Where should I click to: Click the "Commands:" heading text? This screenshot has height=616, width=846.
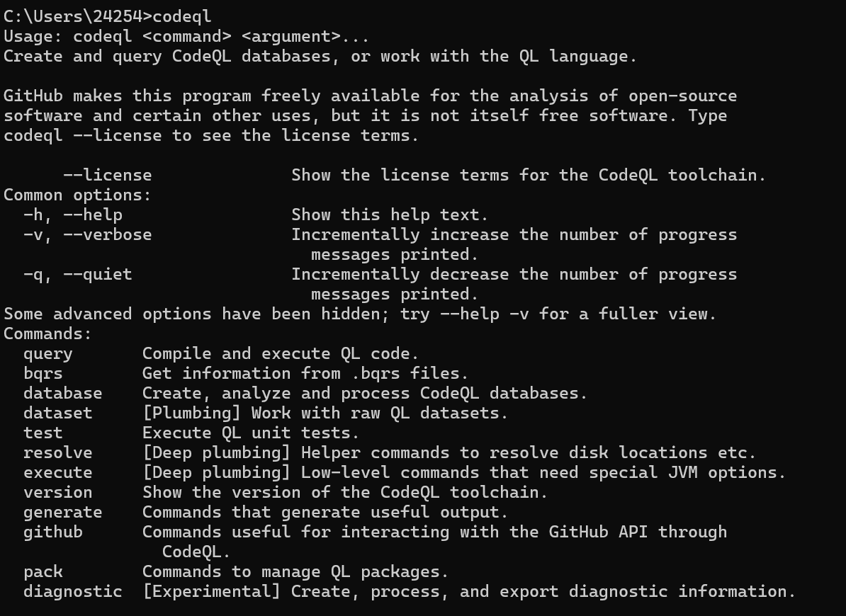(47, 333)
